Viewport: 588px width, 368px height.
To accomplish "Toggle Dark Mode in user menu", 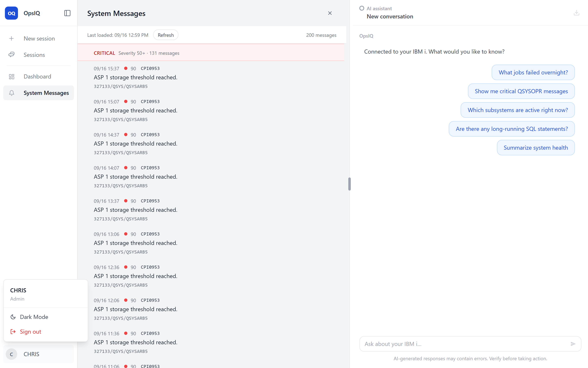I will click(x=46, y=317).
